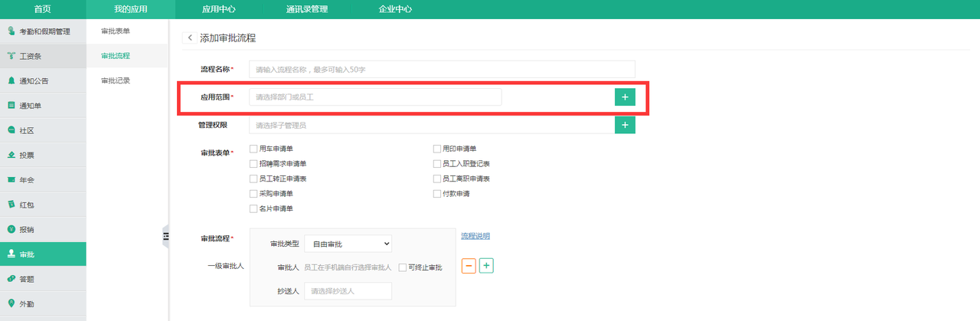Check the 员工入职登记表 checkbox

(436, 164)
